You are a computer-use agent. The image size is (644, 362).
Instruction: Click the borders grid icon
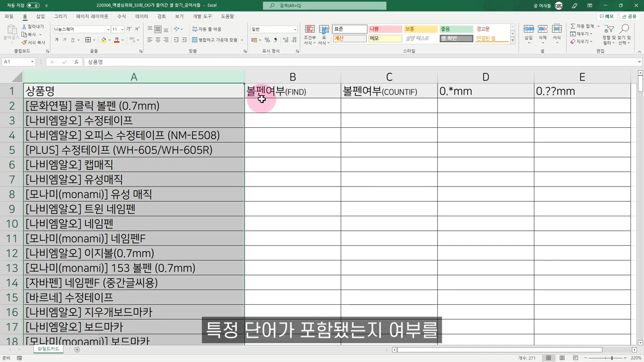tap(88, 40)
